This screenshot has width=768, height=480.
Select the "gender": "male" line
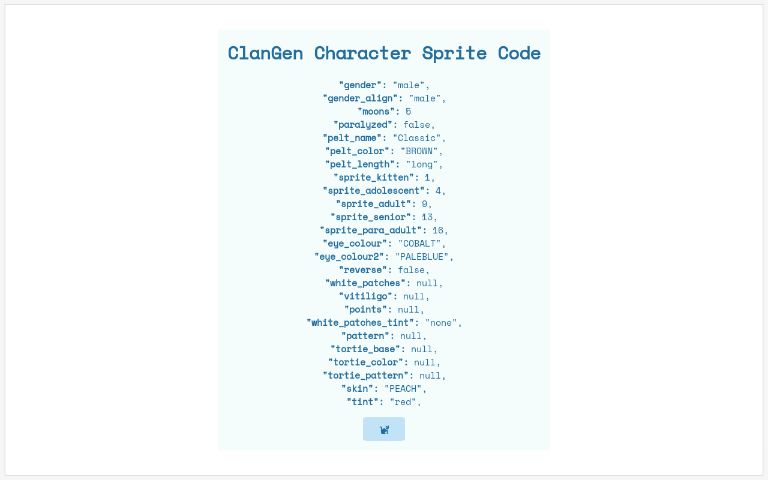tap(384, 85)
